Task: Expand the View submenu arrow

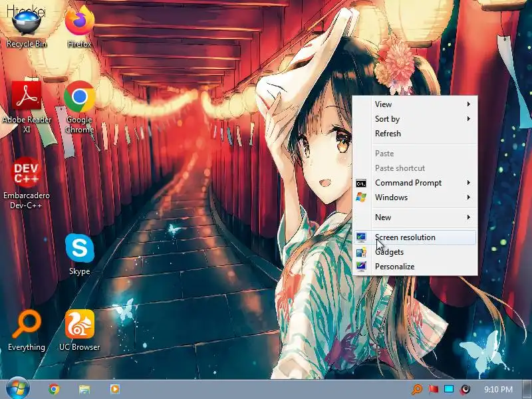Action: (469, 104)
